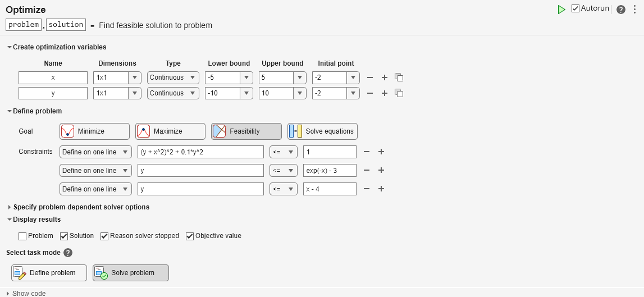This screenshot has width=644, height=297.
Task: Remove variable y with minus icon
Action: coord(369,93)
